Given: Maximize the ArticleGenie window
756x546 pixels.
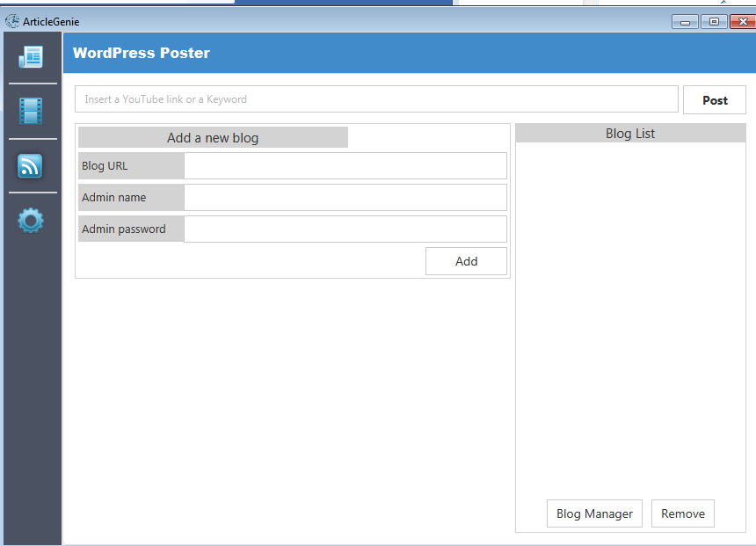Looking at the screenshot, I should coord(714,22).
